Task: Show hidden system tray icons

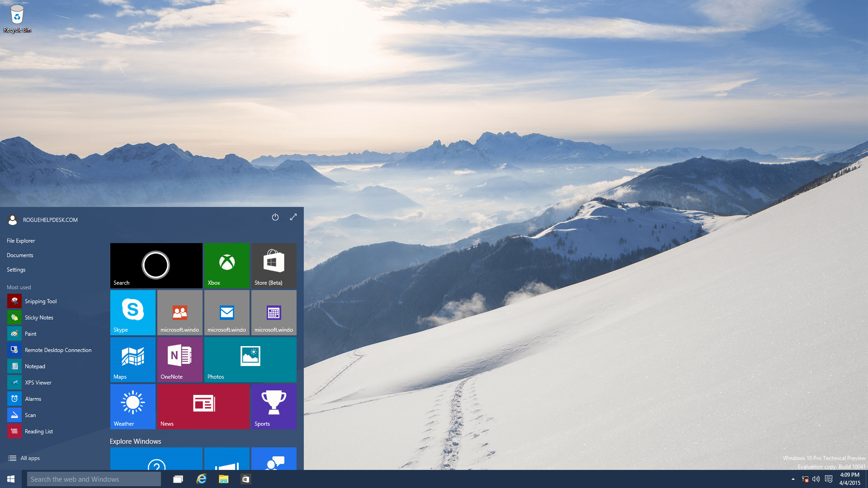Action: click(793, 479)
